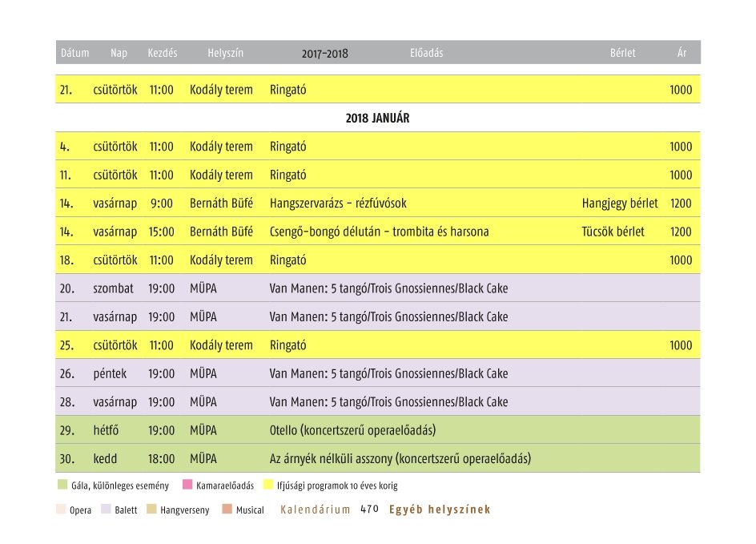
Task: Click the Hangverseny legend color box
Action: tap(152, 510)
